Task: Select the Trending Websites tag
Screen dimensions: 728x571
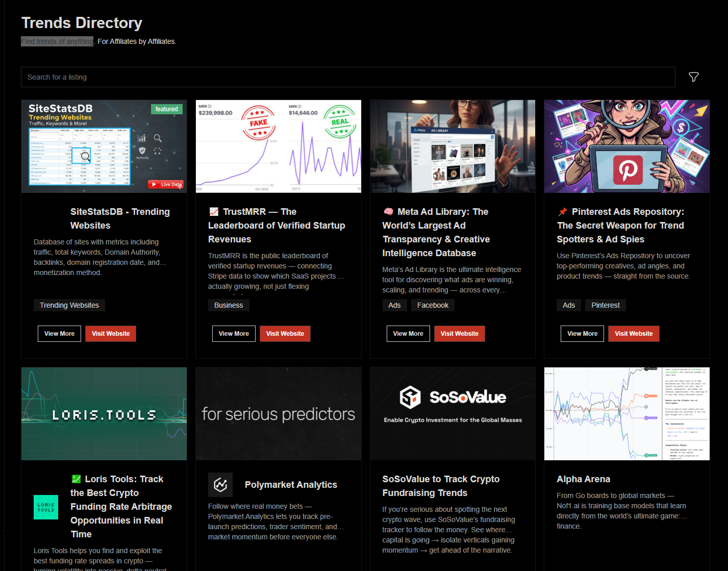Action: (x=69, y=305)
